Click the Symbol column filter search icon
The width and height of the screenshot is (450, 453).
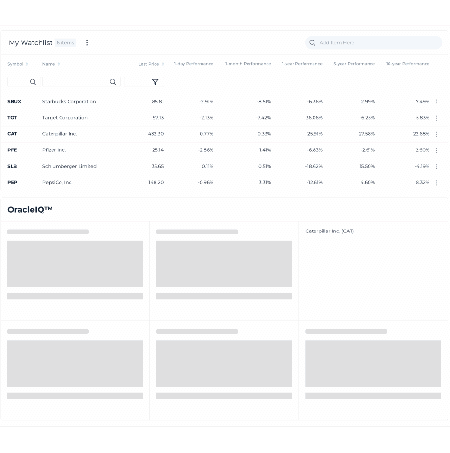pyautogui.click(x=33, y=82)
